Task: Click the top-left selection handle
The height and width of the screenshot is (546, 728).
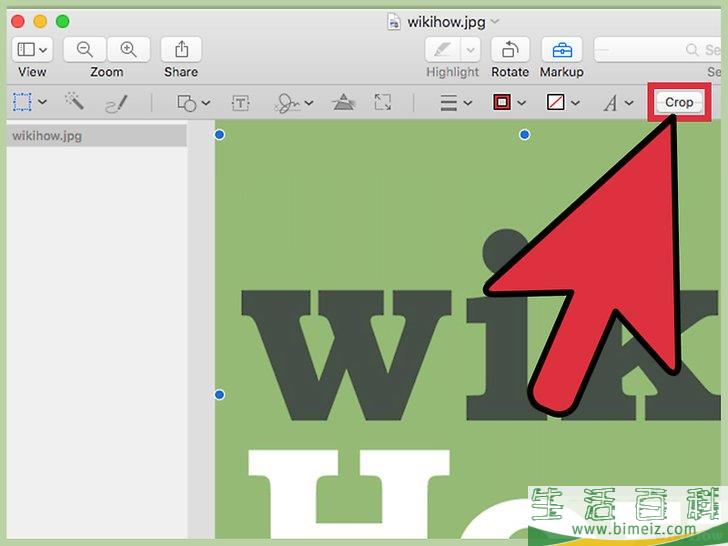Action: pyautogui.click(x=220, y=135)
